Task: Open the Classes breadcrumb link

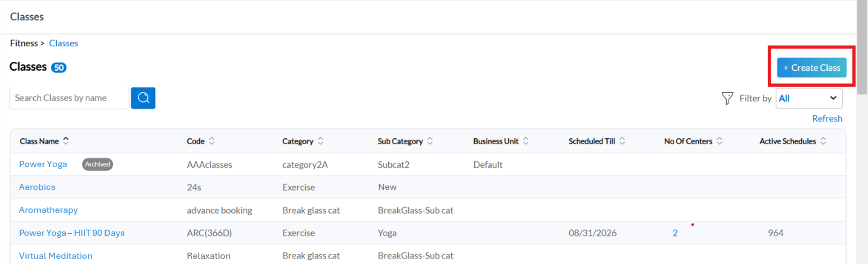Action: [x=63, y=43]
